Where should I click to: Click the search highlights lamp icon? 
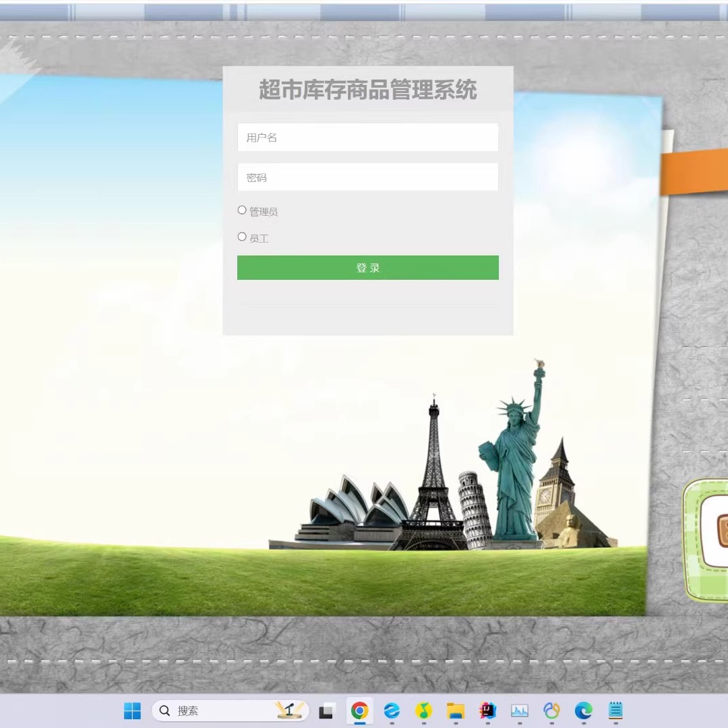click(290, 710)
